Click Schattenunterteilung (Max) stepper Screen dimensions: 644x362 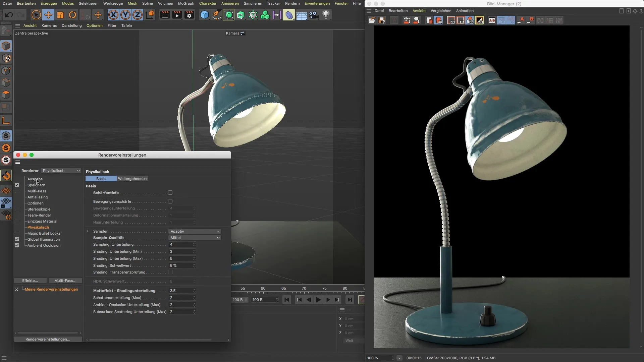click(x=194, y=298)
